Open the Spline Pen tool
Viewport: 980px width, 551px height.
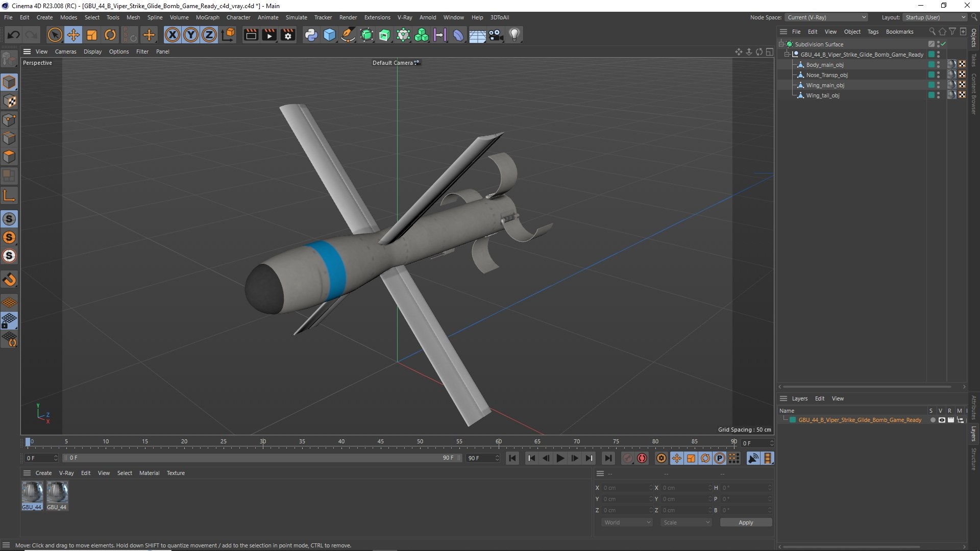coord(348,35)
